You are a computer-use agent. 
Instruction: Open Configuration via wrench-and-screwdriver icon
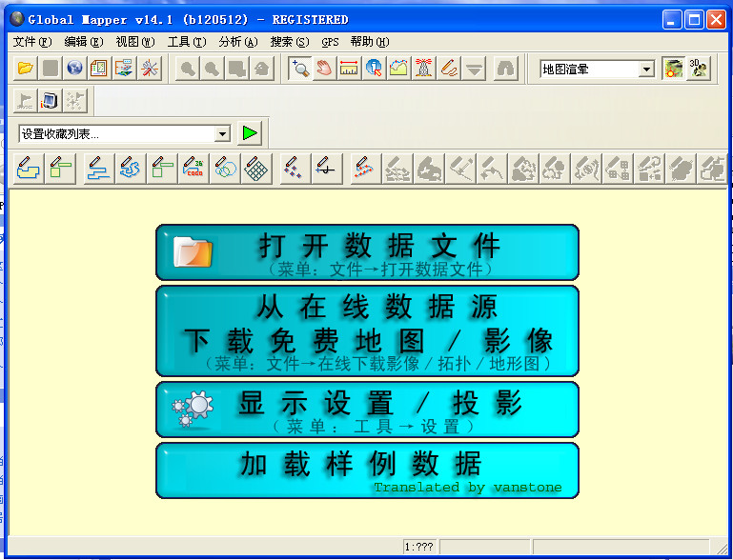tap(150, 69)
